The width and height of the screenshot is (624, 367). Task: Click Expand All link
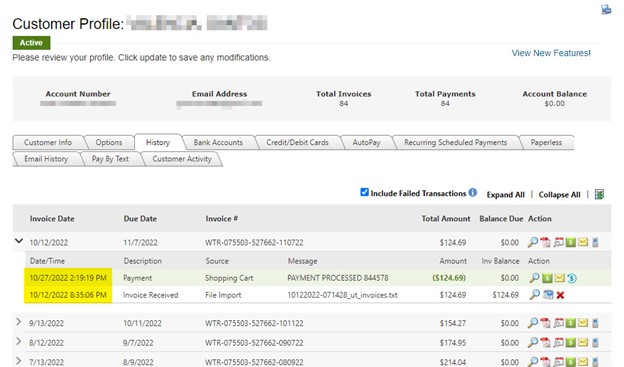505,195
